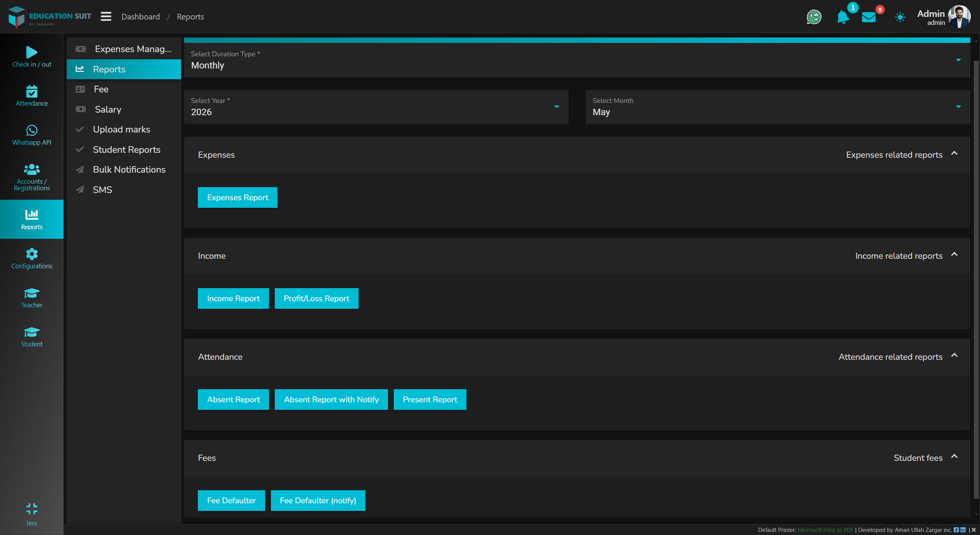Collapse the Expenses related reports panel
The height and width of the screenshot is (535, 980).
tap(954, 154)
